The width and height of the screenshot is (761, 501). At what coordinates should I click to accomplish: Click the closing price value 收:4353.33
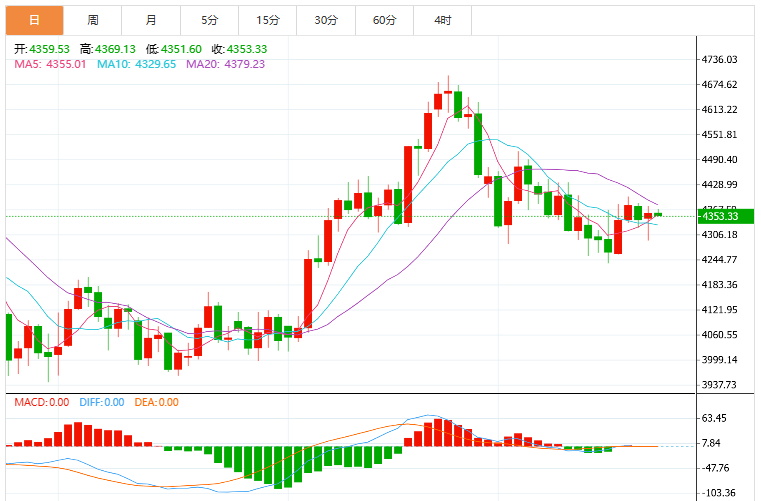pyautogui.click(x=239, y=49)
